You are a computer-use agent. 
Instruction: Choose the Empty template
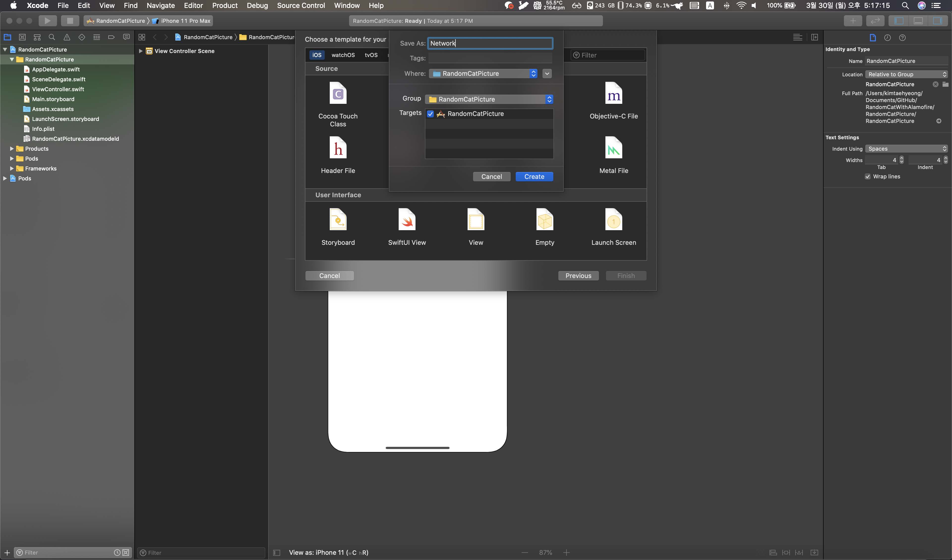point(545,227)
